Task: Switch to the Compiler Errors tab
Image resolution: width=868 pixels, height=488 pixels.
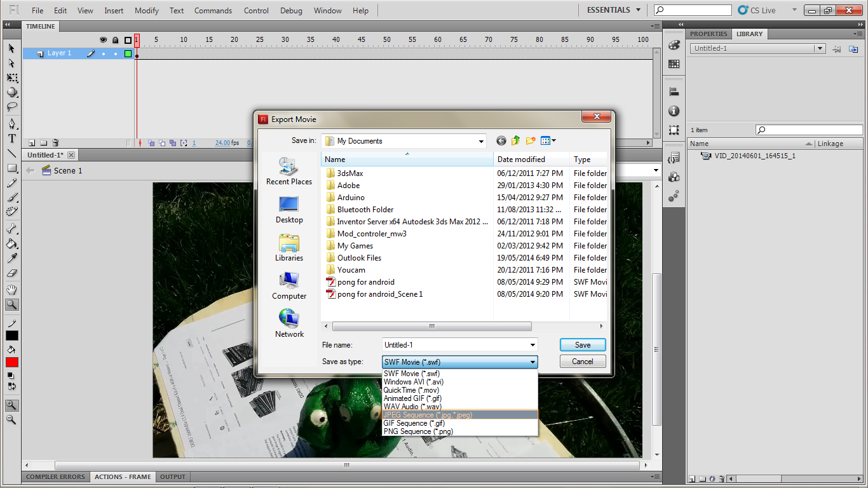Action: [x=55, y=477]
